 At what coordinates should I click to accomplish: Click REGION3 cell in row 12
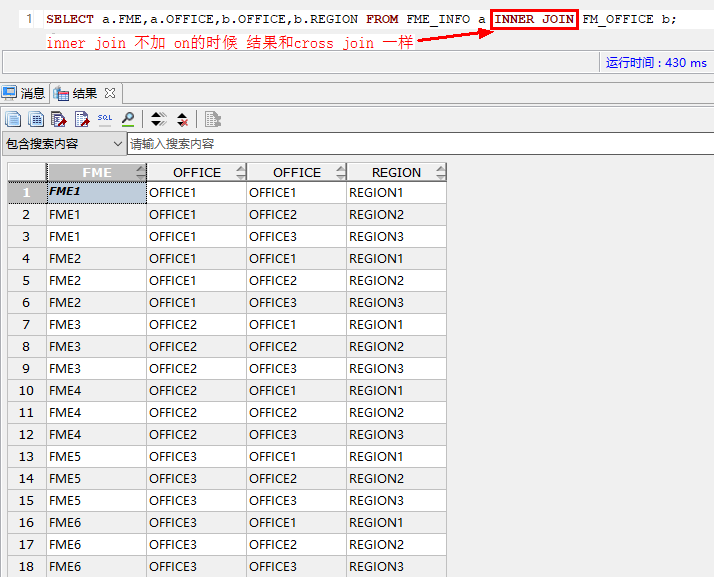(397, 434)
